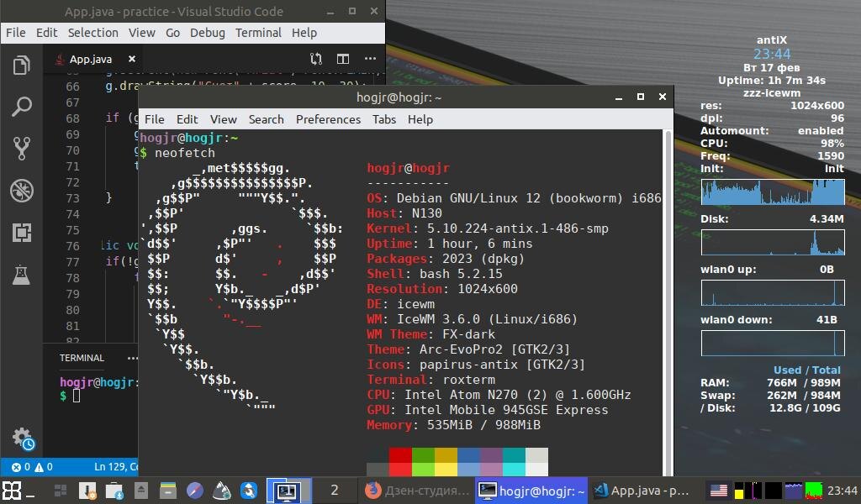The height and width of the screenshot is (504, 861).
Task: Open the Preferences menu in roxterm
Action: (328, 119)
